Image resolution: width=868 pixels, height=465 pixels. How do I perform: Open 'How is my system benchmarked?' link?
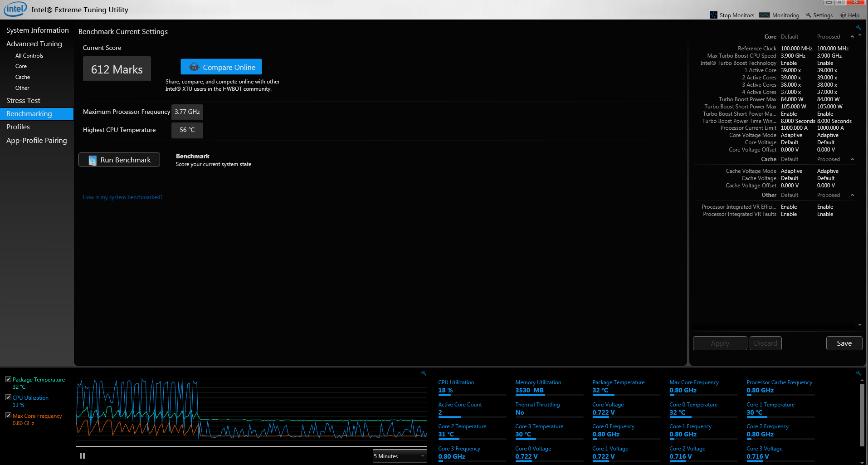(122, 197)
